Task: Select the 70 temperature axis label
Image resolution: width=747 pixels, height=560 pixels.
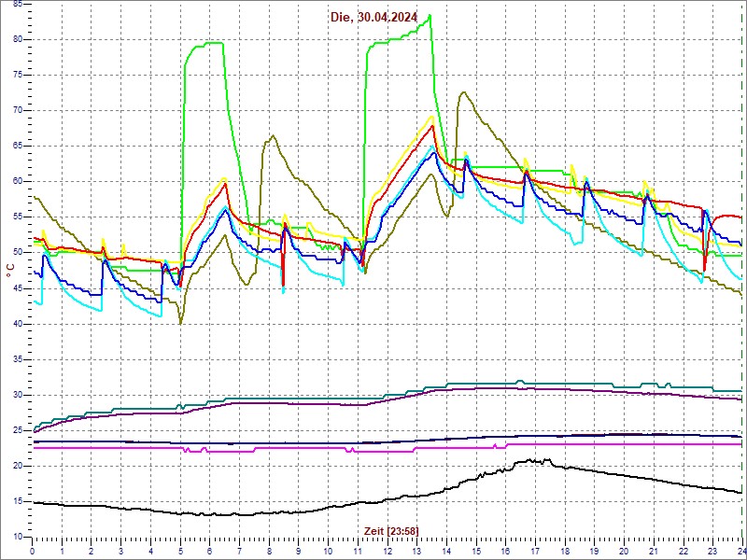Action: click(x=18, y=110)
